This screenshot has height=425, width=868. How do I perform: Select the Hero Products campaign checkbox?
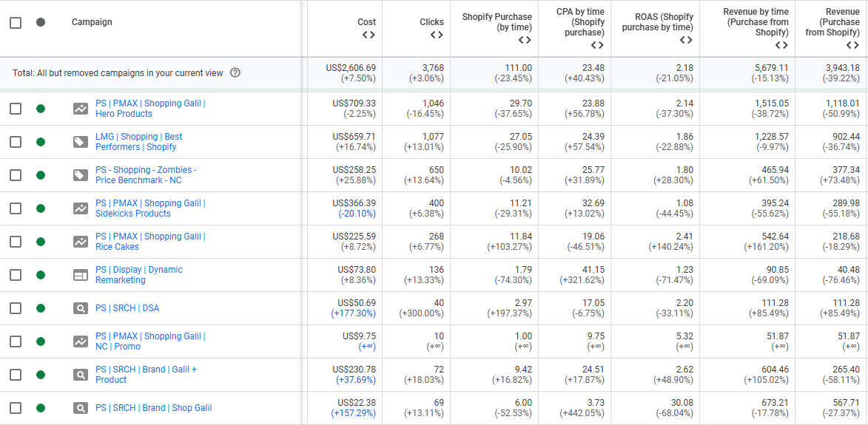(16, 109)
